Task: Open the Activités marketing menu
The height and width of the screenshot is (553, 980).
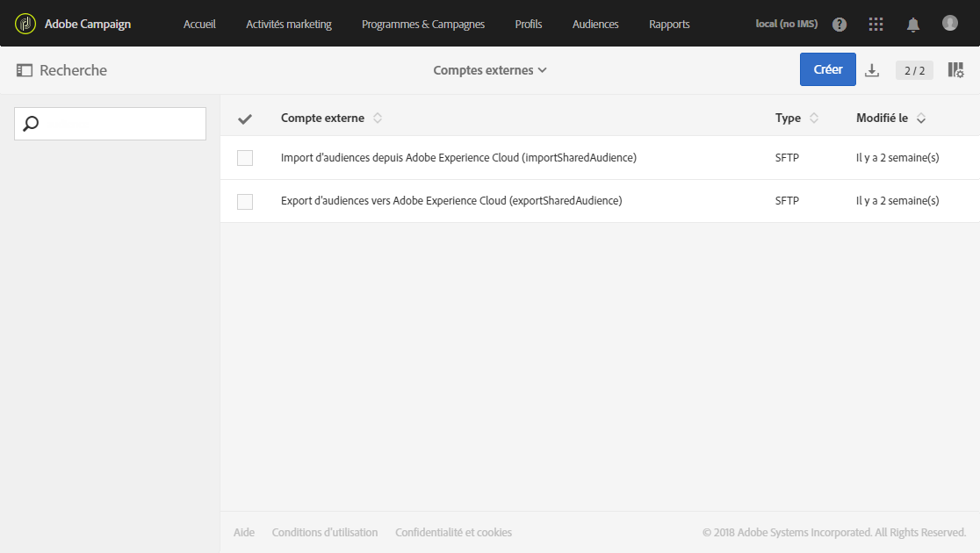Action: click(289, 25)
